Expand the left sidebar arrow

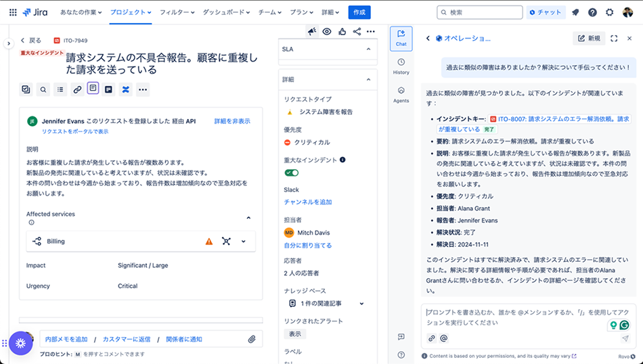(x=9, y=43)
